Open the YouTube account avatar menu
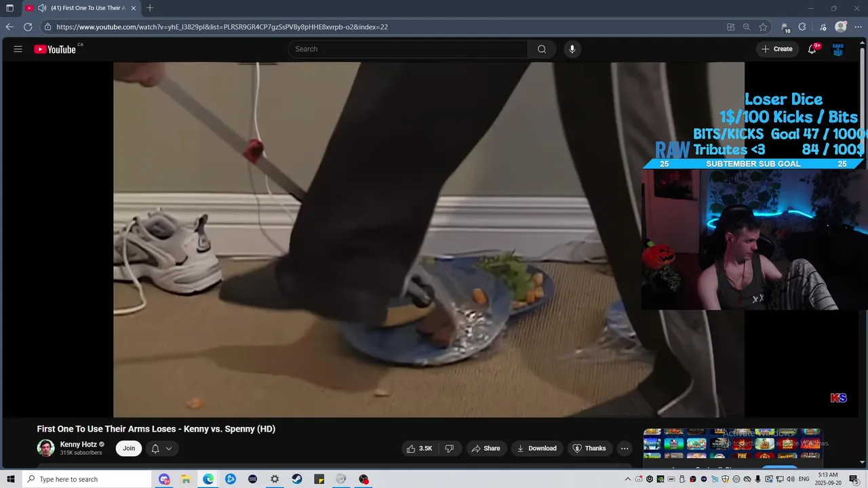The height and width of the screenshot is (488, 868). [838, 49]
